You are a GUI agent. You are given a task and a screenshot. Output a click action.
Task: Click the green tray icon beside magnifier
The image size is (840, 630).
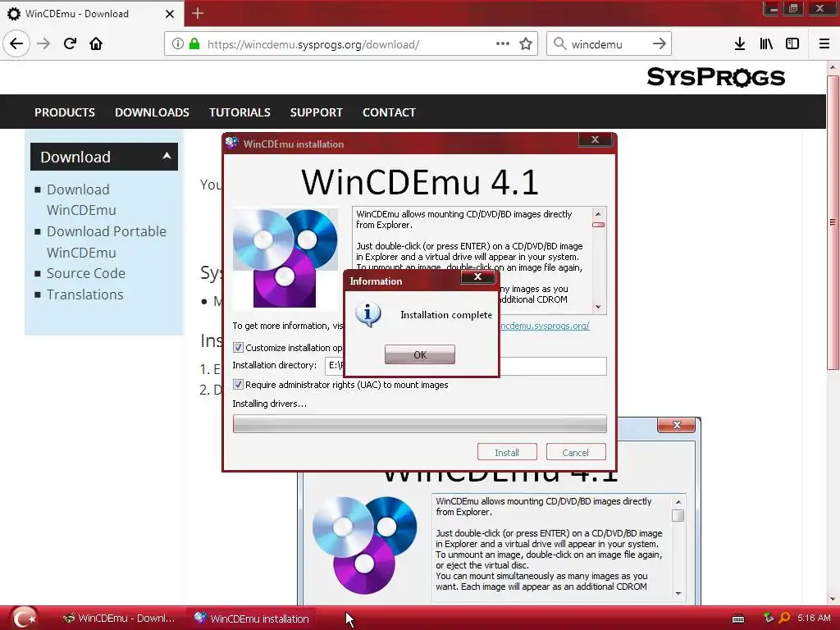coord(769,618)
